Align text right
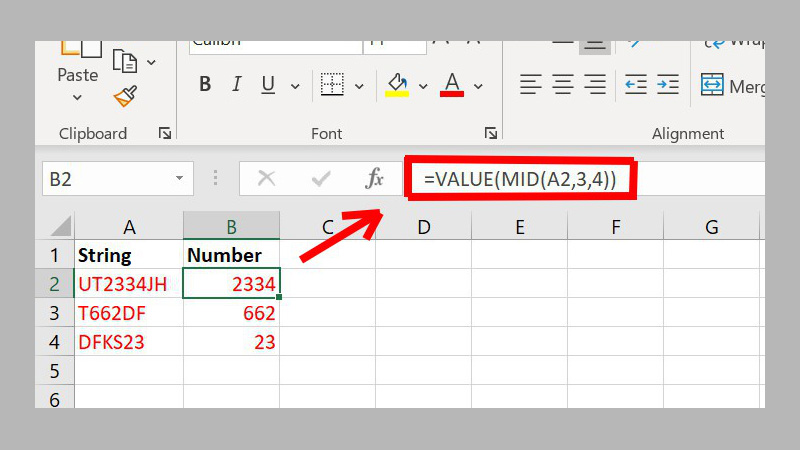Screen dimensions: 800x450 tap(595, 84)
